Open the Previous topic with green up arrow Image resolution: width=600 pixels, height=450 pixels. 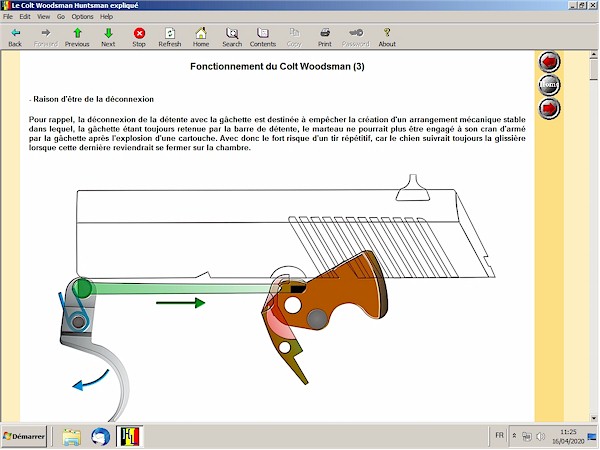[x=77, y=37]
